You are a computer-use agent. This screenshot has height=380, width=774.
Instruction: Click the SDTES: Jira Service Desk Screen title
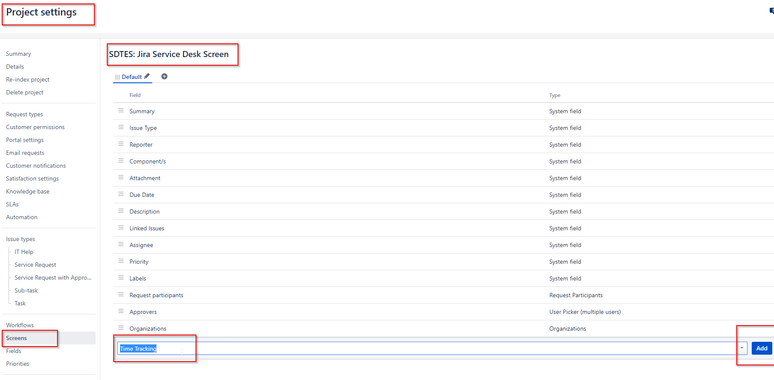[169, 54]
